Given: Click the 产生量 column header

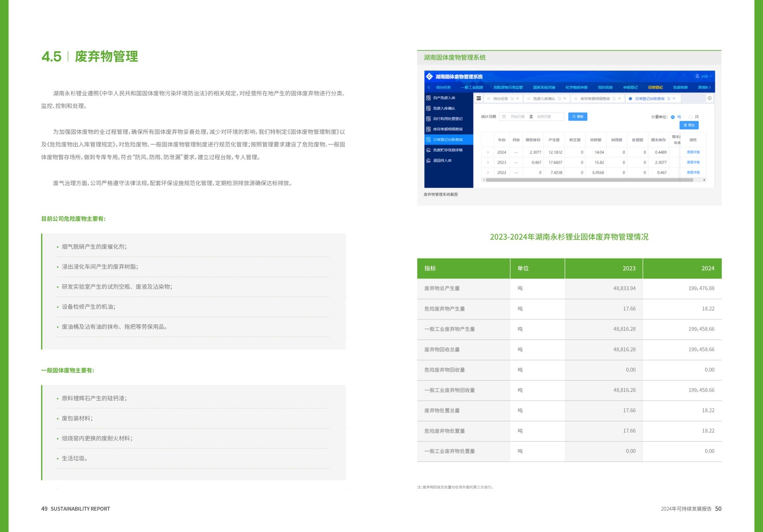Looking at the screenshot, I should (554, 140).
